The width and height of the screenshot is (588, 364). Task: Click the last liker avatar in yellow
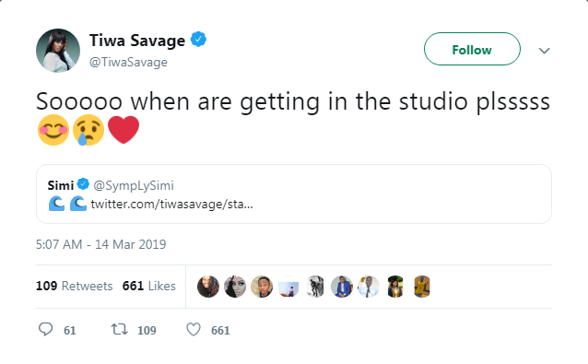point(422,287)
